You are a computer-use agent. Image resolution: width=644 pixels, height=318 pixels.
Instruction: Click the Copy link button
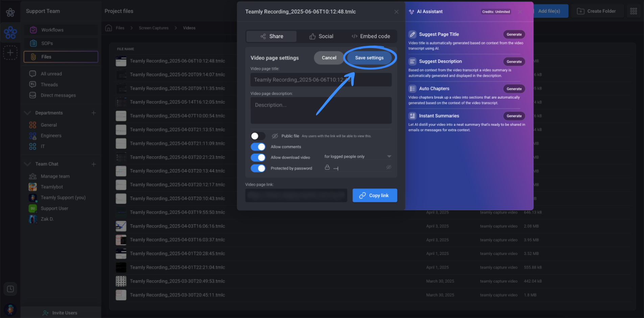tap(375, 195)
